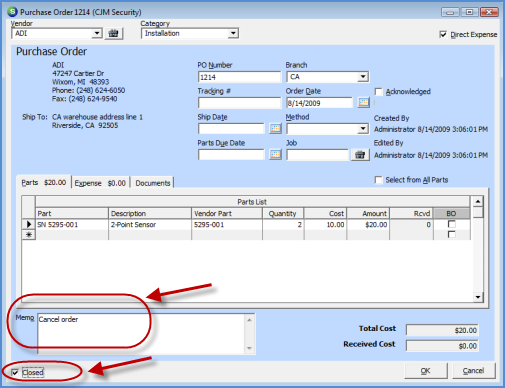Click amount cell showing $20.00
This screenshot has height=388, width=505.
tap(368, 225)
